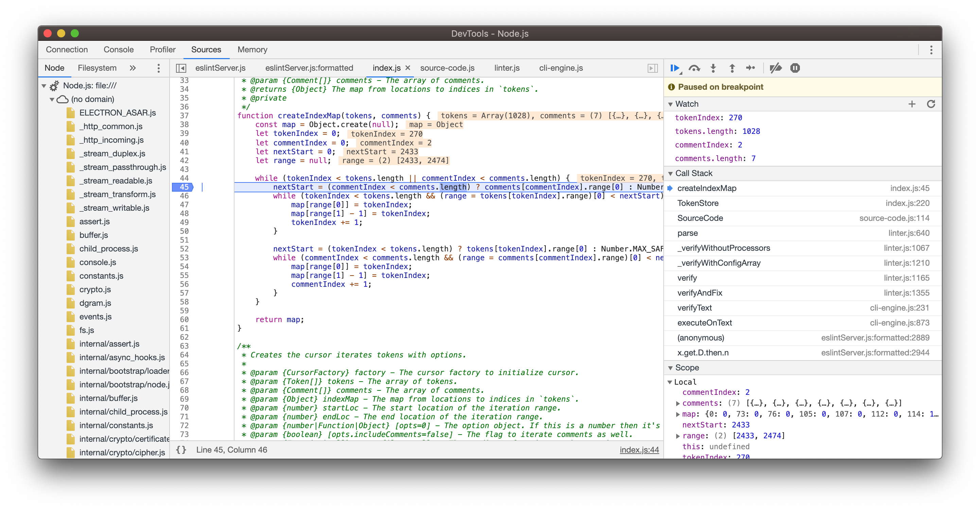Switch to the Console panel
The width and height of the screenshot is (980, 509).
click(x=118, y=50)
